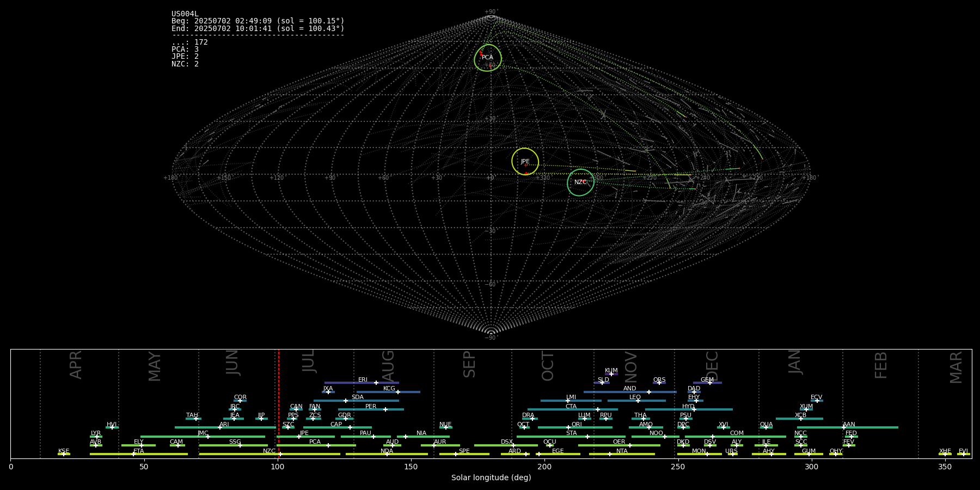
Task: Select the ARI shower bar label
Action: click(x=224, y=425)
